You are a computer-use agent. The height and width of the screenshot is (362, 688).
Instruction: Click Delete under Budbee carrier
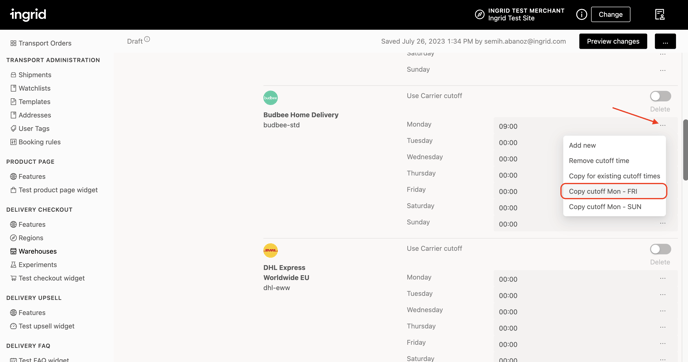click(x=660, y=109)
